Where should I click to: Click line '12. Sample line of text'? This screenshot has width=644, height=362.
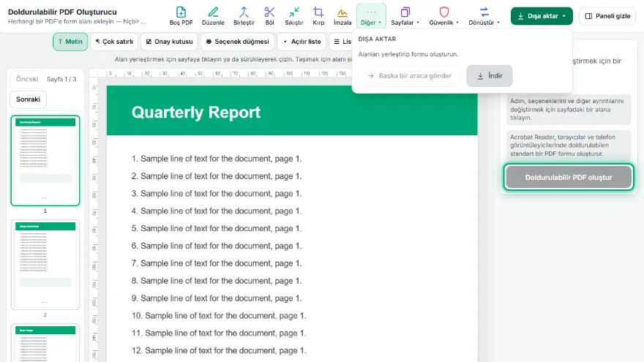point(219,350)
